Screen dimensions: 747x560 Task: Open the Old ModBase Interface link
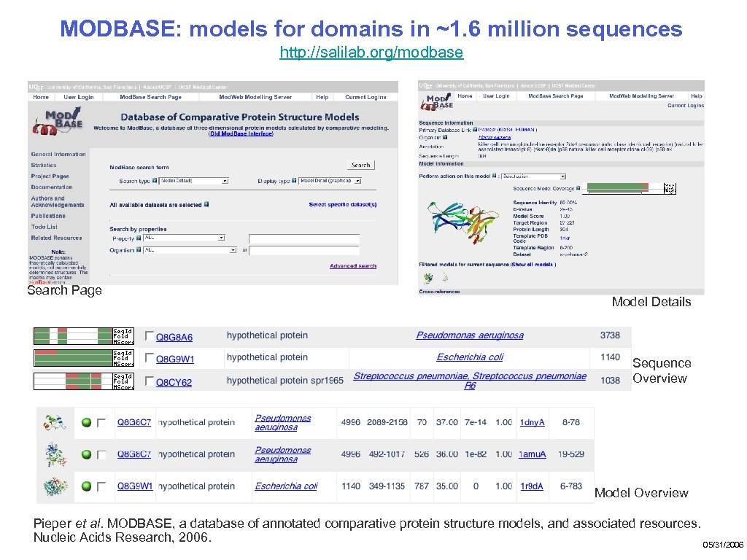[x=241, y=134]
